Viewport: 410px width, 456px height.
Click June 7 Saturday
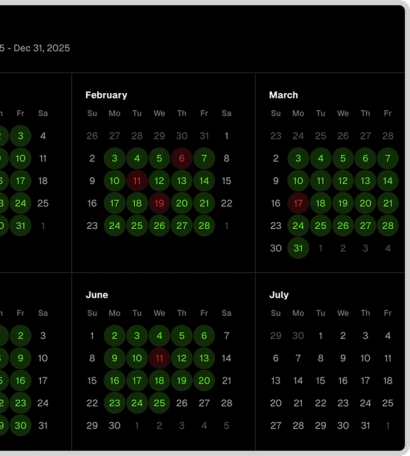(x=226, y=336)
